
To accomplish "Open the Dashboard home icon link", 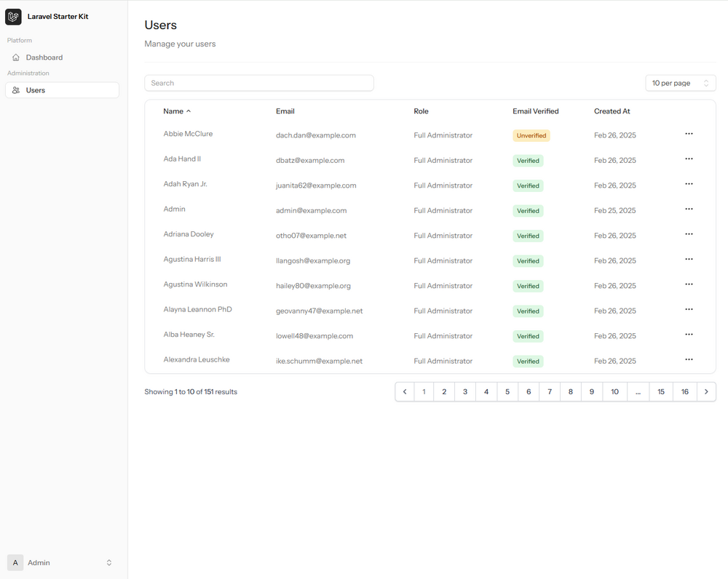I will pyautogui.click(x=16, y=57).
